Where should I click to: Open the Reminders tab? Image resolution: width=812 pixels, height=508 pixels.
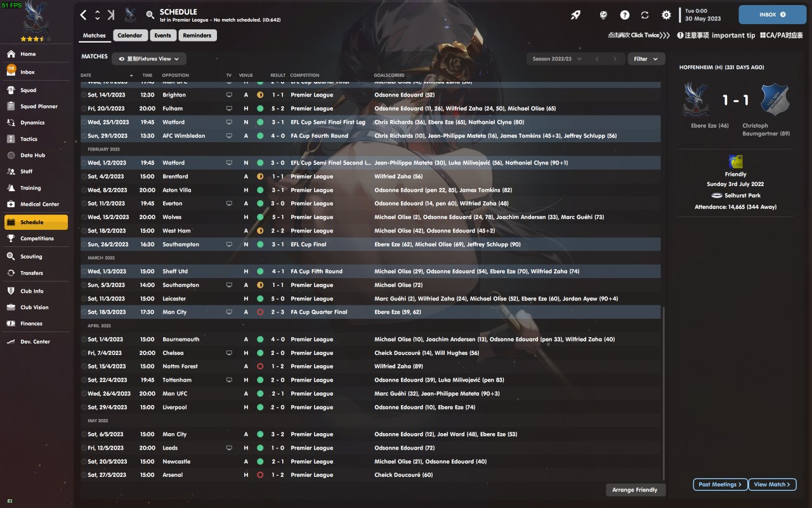coord(197,36)
